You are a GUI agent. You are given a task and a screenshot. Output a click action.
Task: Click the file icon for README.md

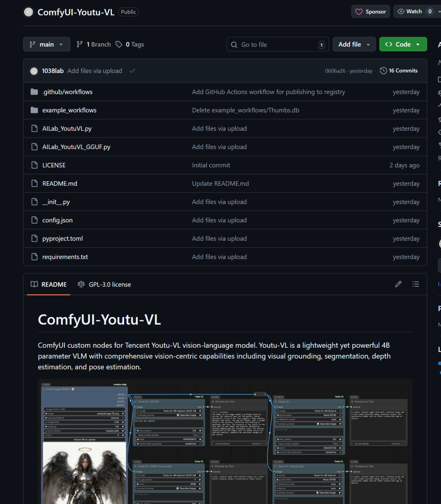point(34,184)
